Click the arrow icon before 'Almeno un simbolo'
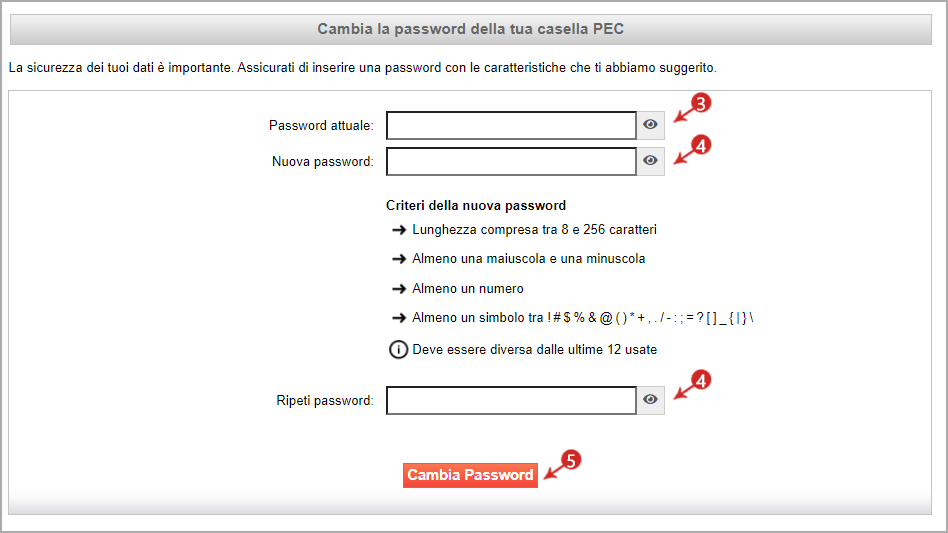The width and height of the screenshot is (948, 533). pos(398,318)
